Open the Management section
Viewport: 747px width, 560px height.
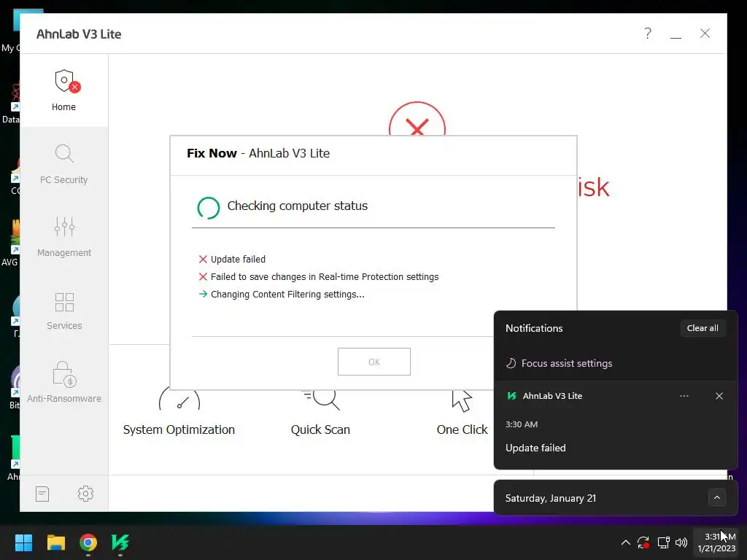(x=64, y=237)
